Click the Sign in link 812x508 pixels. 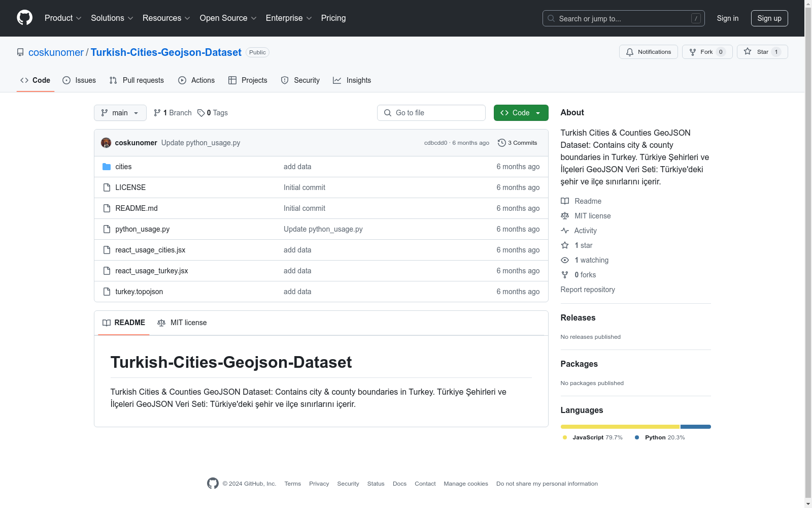tap(728, 18)
